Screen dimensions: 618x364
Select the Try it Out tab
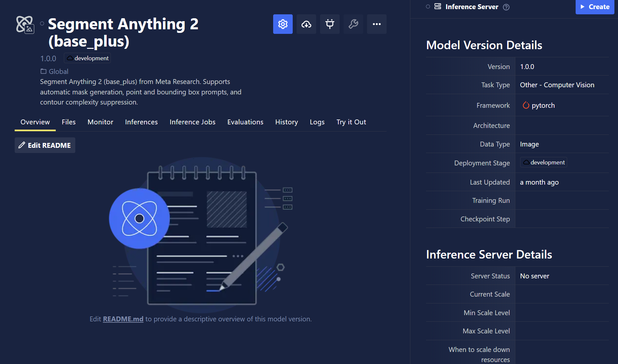[x=351, y=122]
